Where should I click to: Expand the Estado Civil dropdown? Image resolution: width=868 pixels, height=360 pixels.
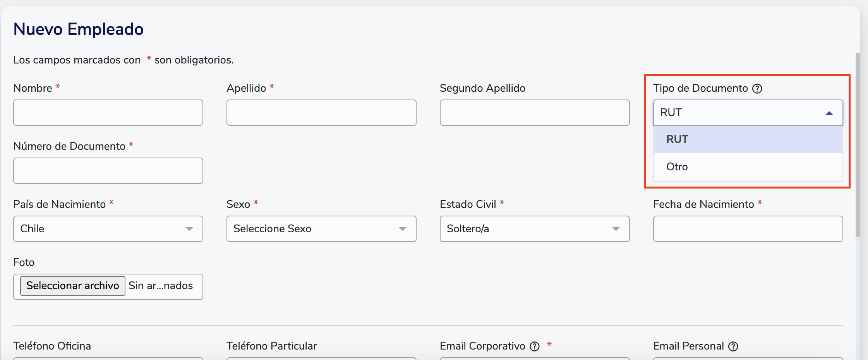pos(534,229)
